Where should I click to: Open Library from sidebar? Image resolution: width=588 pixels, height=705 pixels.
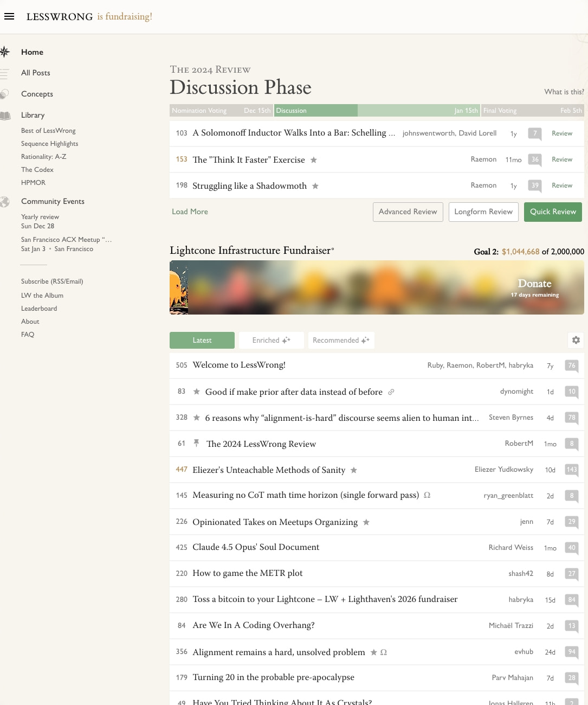(x=33, y=115)
